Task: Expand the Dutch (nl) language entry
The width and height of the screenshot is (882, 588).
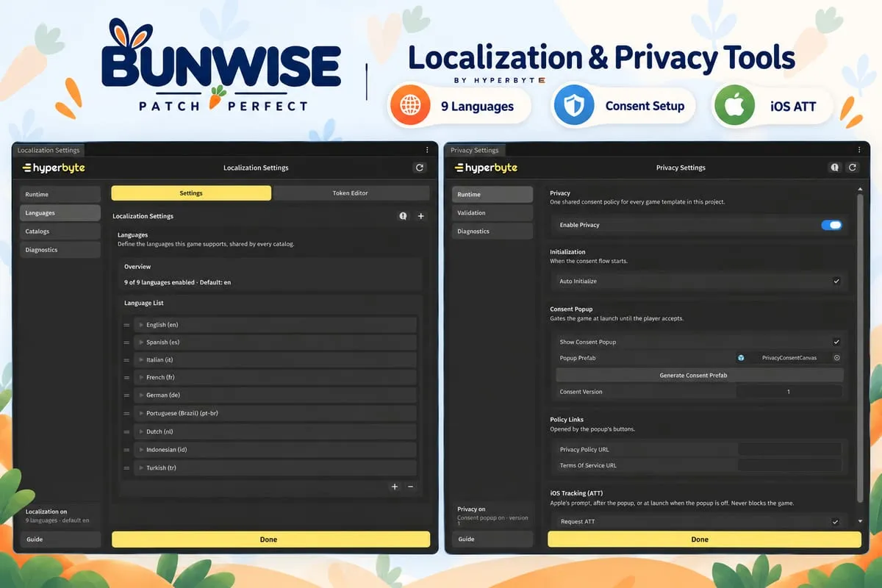Action: 140,432
